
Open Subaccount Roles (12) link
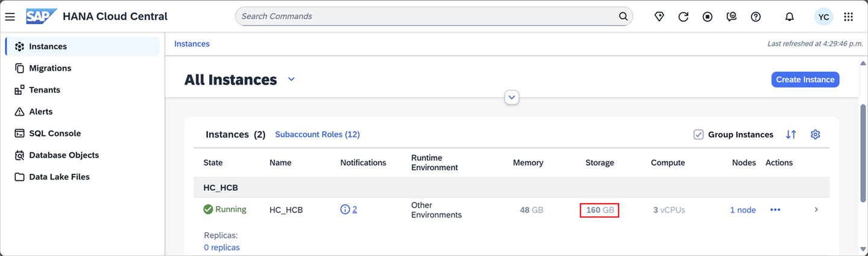click(x=318, y=135)
